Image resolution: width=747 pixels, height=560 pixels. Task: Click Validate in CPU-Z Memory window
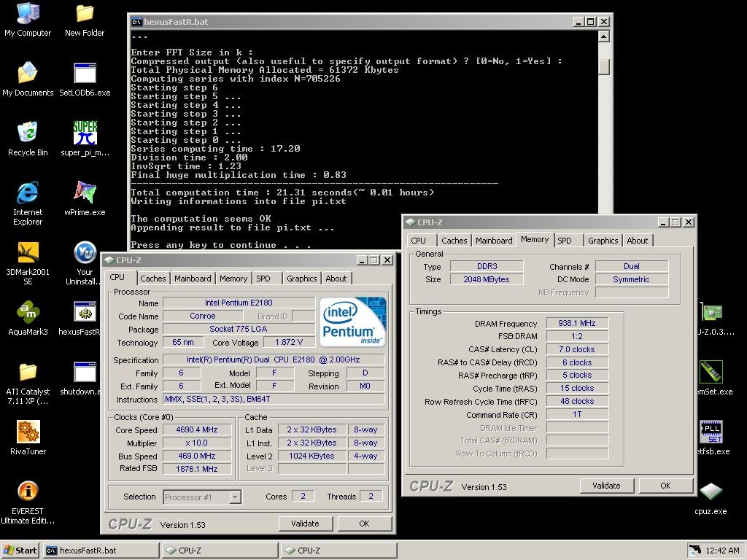[x=606, y=486]
